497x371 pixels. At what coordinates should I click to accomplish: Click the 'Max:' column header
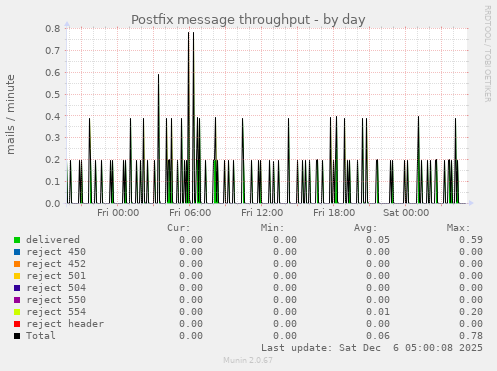[458, 228]
